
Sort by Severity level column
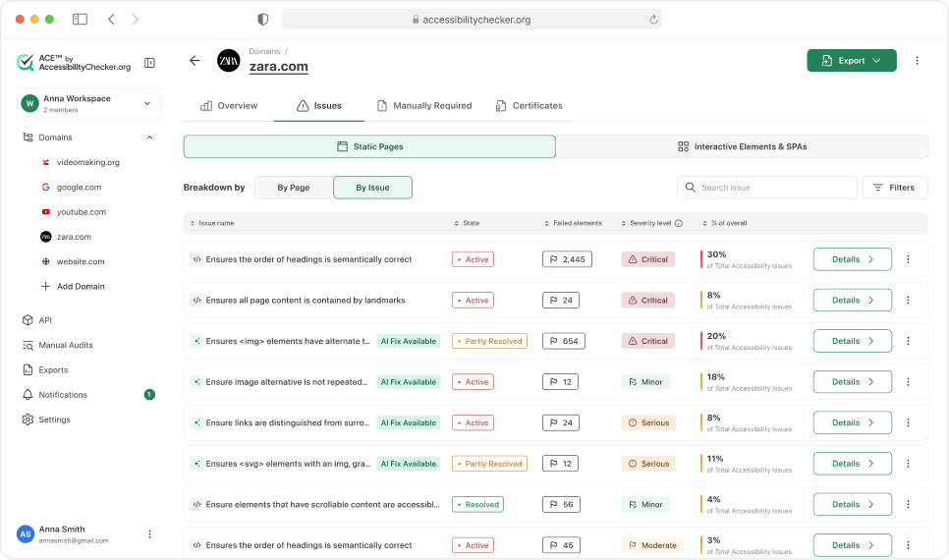(x=647, y=223)
